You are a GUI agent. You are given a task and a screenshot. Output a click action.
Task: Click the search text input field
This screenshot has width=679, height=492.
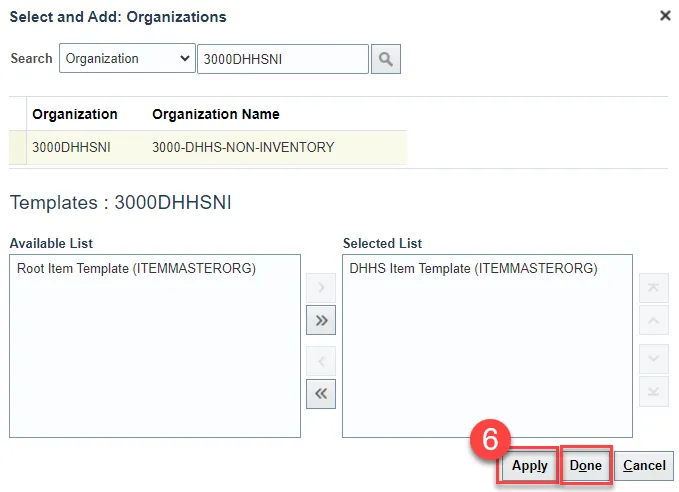(283, 59)
